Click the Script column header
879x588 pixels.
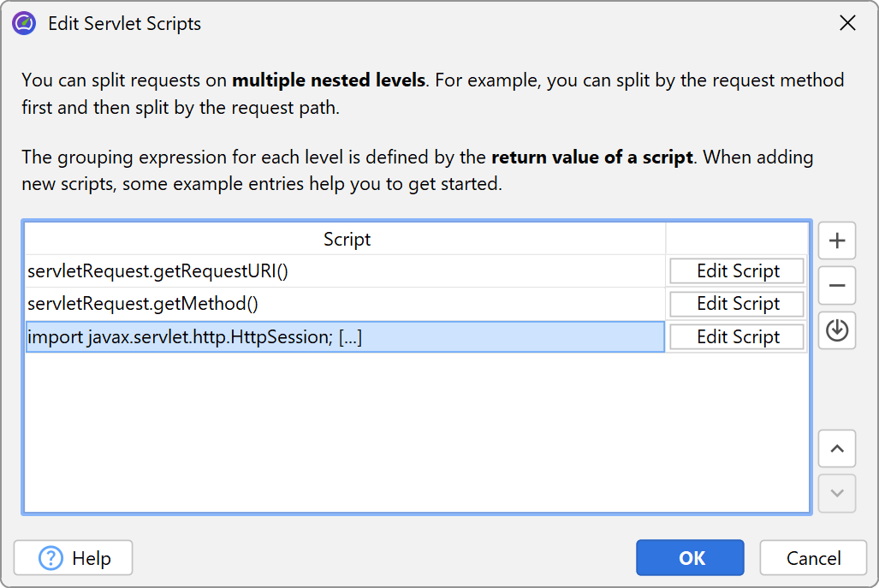(x=347, y=240)
